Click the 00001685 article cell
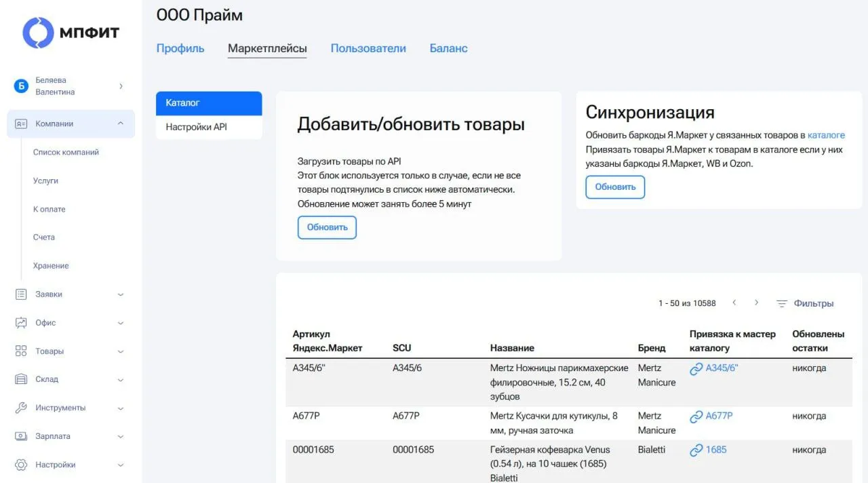This screenshot has height=483, width=868. (313, 450)
